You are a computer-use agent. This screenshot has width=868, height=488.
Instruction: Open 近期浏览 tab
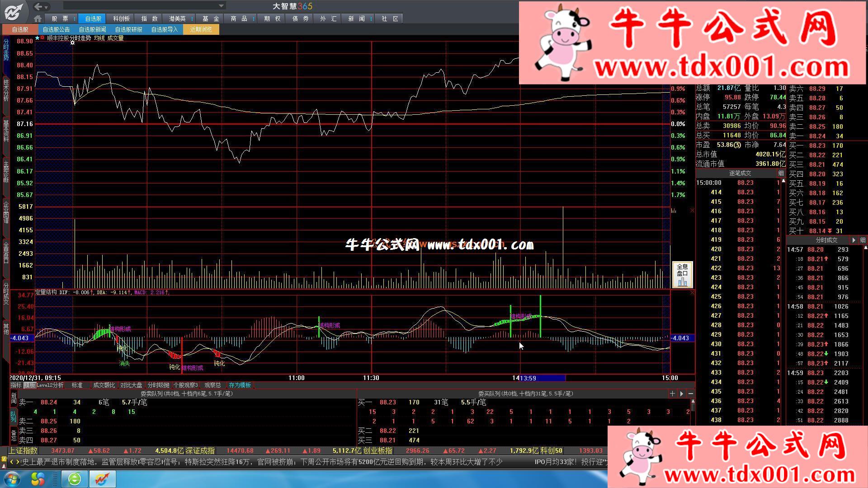click(x=201, y=29)
